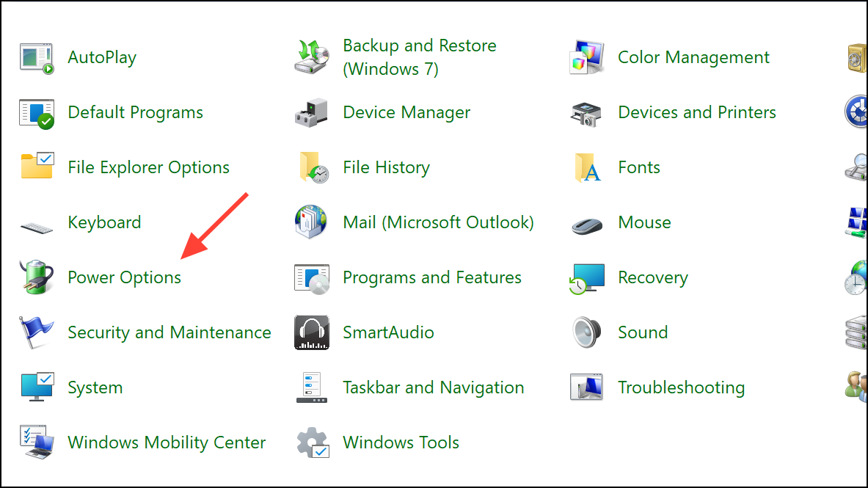The width and height of the screenshot is (868, 488).
Task: Select the Windows Tools gear icon
Action: pos(312,442)
